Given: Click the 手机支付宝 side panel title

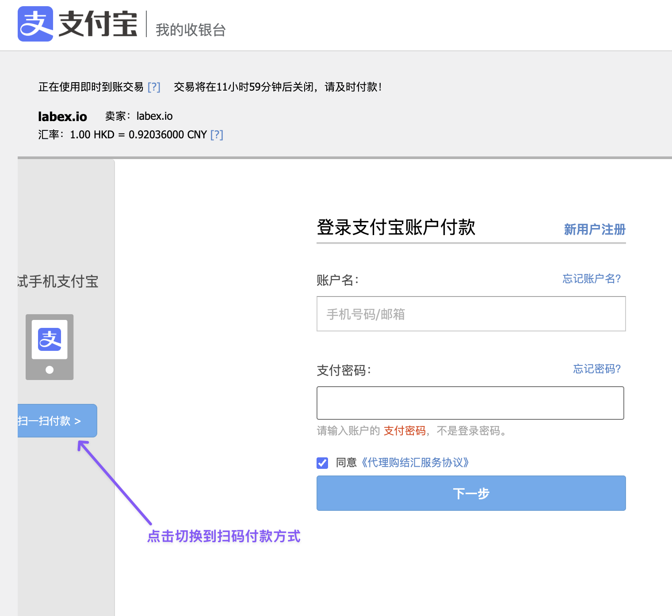Looking at the screenshot, I should coord(58,281).
